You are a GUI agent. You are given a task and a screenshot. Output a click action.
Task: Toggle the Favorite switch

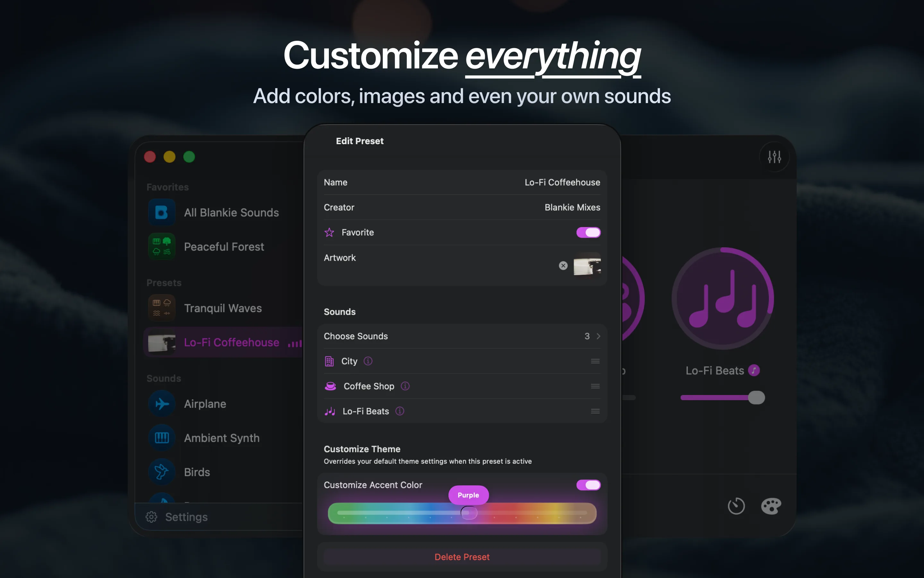pyautogui.click(x=588, y=232)
